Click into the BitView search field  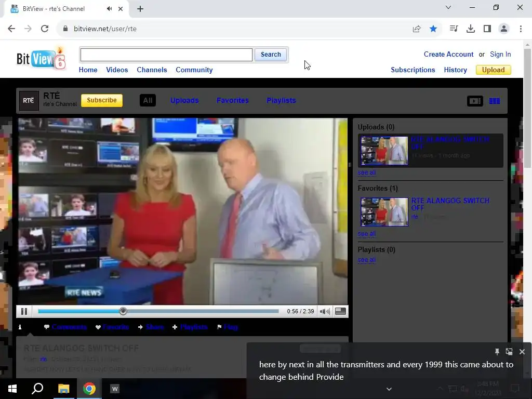(166, 55)
